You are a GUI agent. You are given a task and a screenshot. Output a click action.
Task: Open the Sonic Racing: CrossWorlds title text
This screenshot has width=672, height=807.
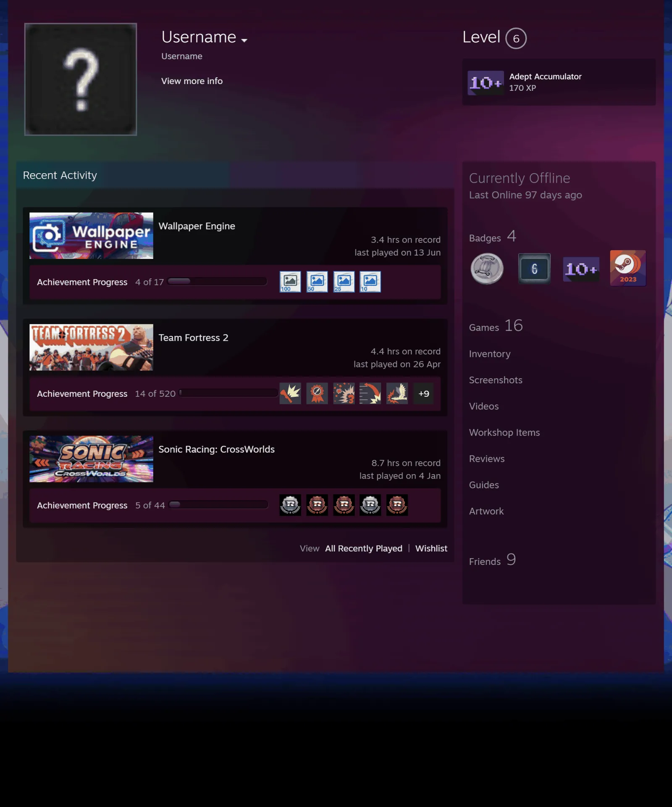point(217,449)
